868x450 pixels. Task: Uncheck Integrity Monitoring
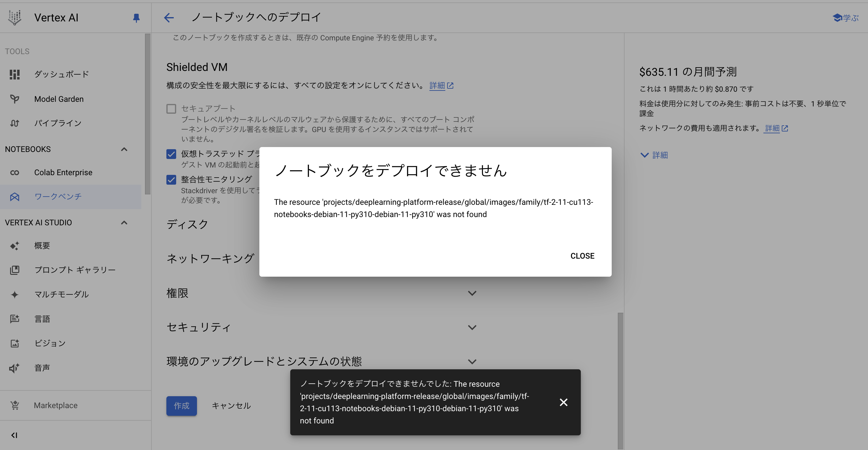171,179
